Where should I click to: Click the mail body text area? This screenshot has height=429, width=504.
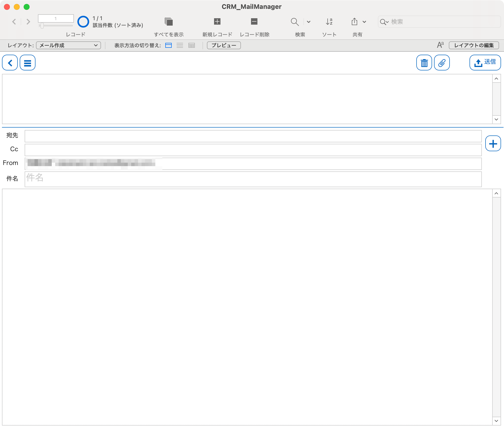(247, 307)
